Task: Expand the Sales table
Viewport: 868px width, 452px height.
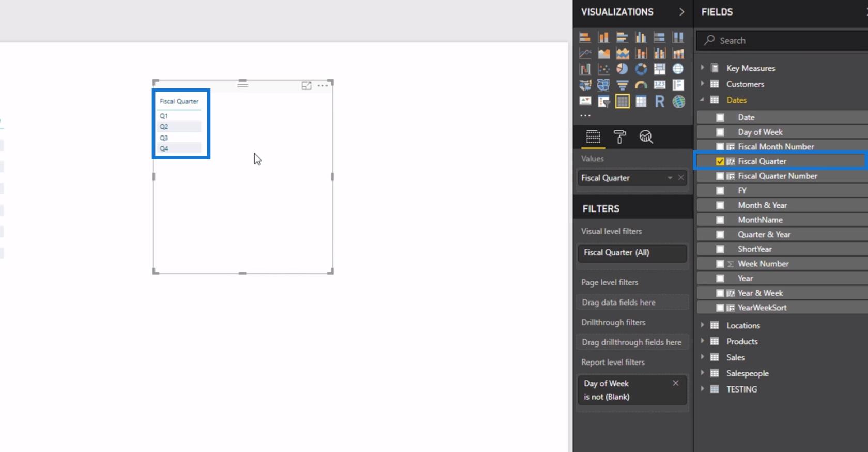Action: tap(702, 357)
